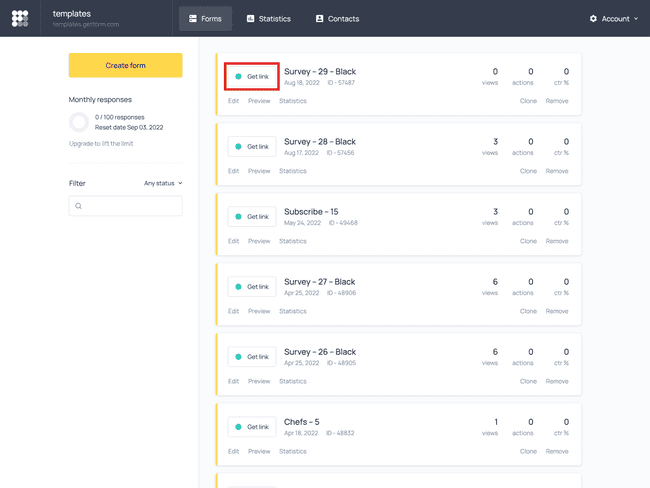Click green status dot for Survey - 26 - Black
650x488 pixels.
coord(238,357)
